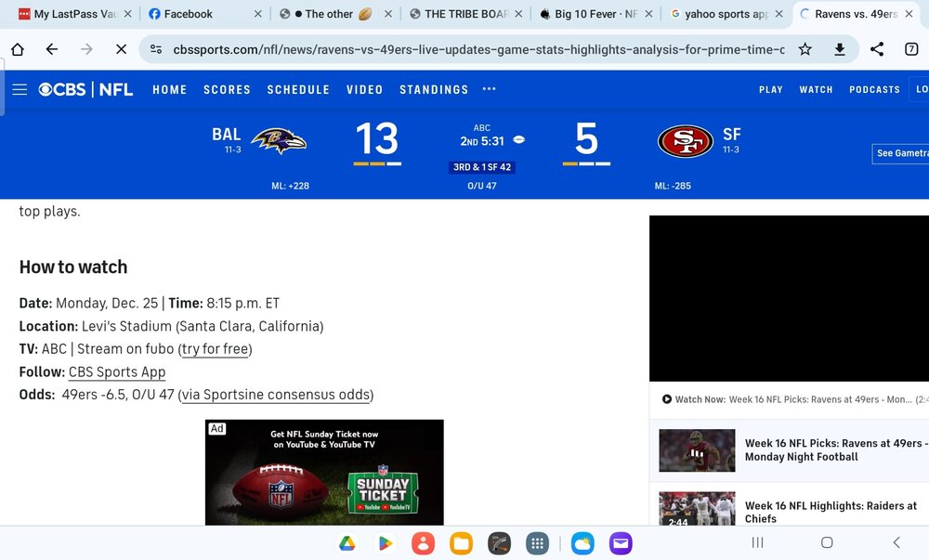Click the 'ML: +228' moneyline text
929x560 pixels.
(290, 186)
